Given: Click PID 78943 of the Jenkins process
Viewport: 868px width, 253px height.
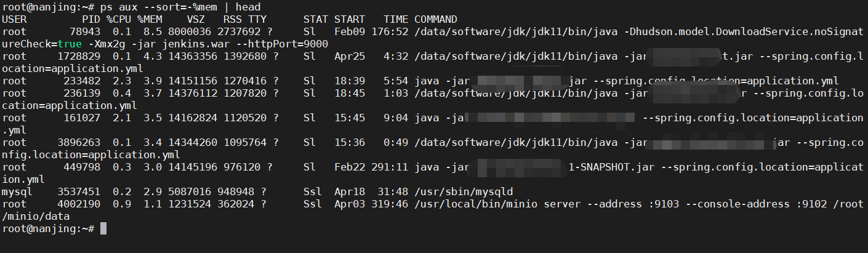Looking at the screenshot, I should click(x=84, y=32).
